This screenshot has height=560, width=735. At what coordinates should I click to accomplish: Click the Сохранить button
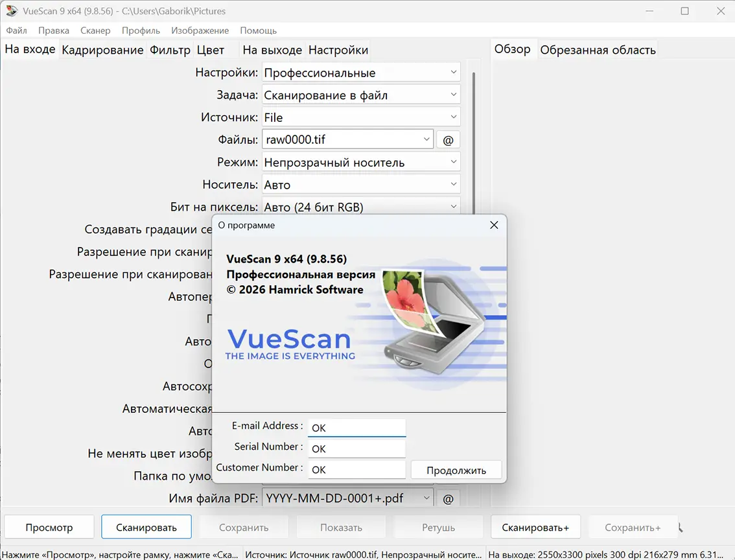[x=244, y=527]
